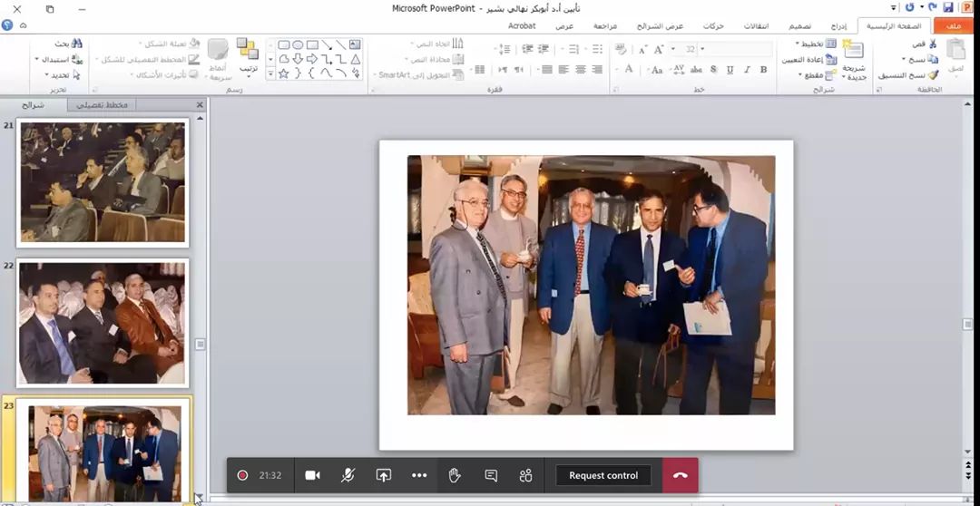Viewport: 980px width, 506px height.
Task: Raise hand in the meeting toolbar
Action: pos(455,475)
